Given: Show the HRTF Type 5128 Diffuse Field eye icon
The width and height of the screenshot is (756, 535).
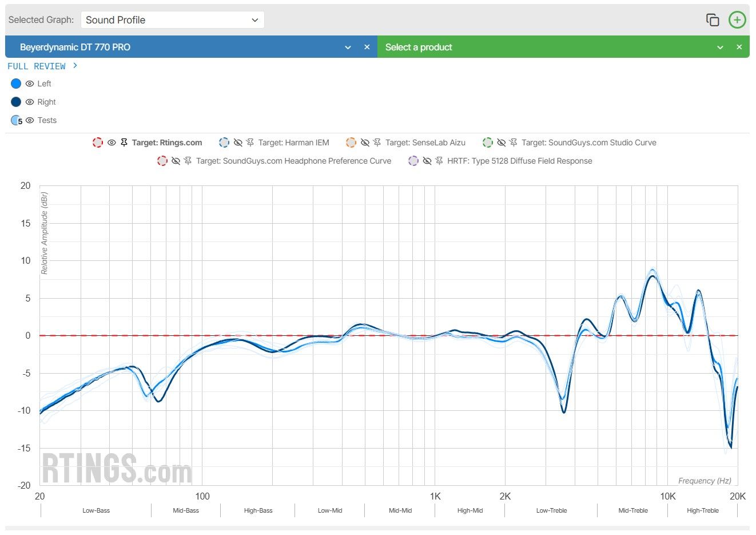Looking at the screenshot, I should click(x=427, y=161).
